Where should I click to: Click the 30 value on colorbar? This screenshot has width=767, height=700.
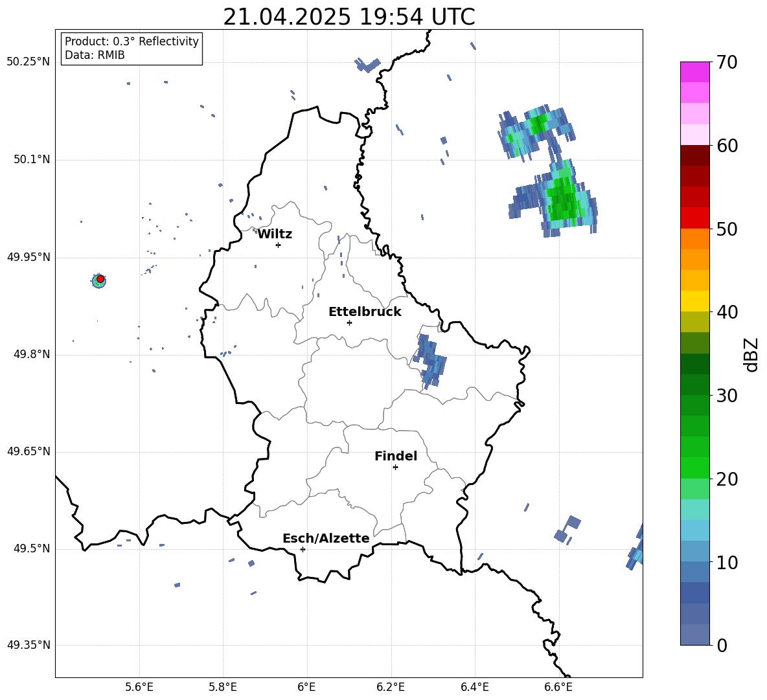pyautogui.click(x=727, y=396)
